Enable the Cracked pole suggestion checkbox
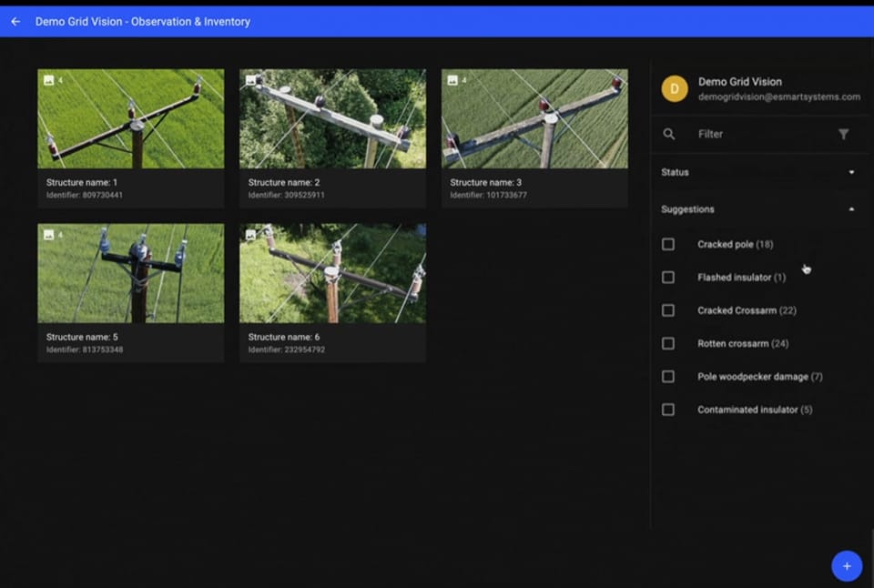The image size is (874, 588). click(x=667, y=244)
